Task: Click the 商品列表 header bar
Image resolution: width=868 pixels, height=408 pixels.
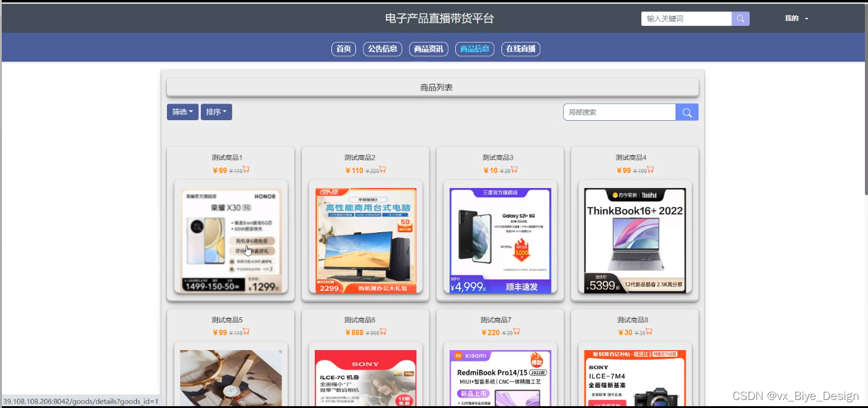Action: 432,88
